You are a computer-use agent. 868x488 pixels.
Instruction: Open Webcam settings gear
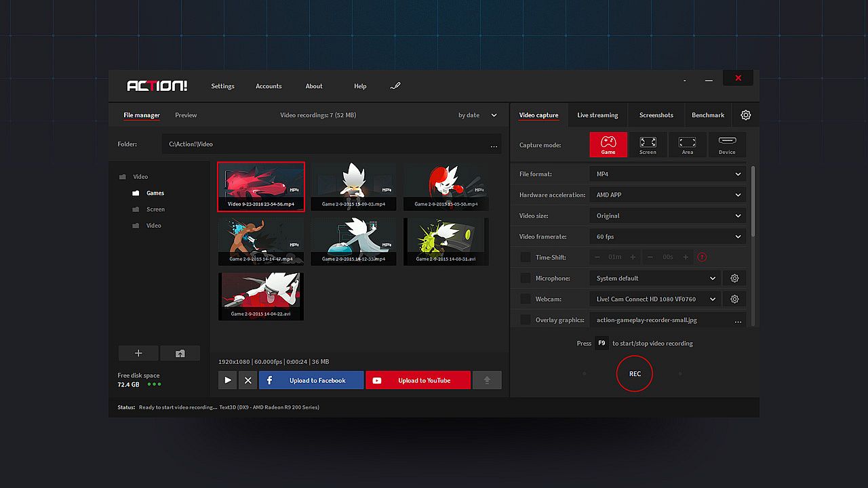(x=734, y=299)
